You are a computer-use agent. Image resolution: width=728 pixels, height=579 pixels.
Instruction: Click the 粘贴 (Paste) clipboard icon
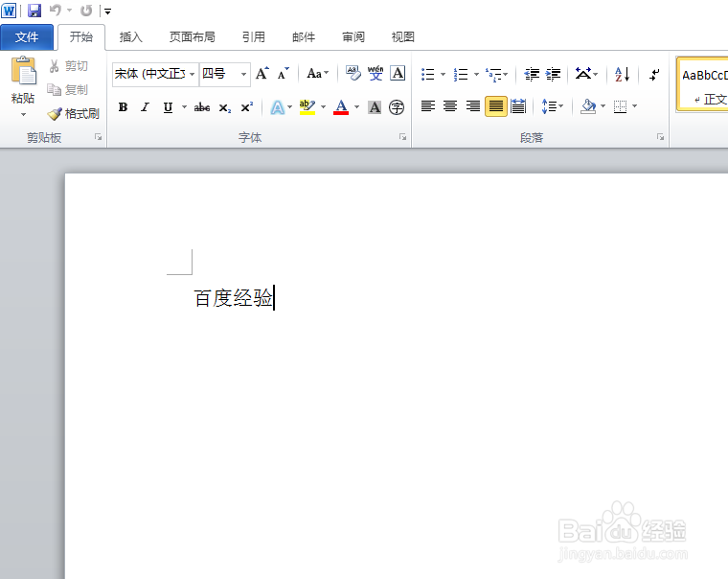[24, 71]
